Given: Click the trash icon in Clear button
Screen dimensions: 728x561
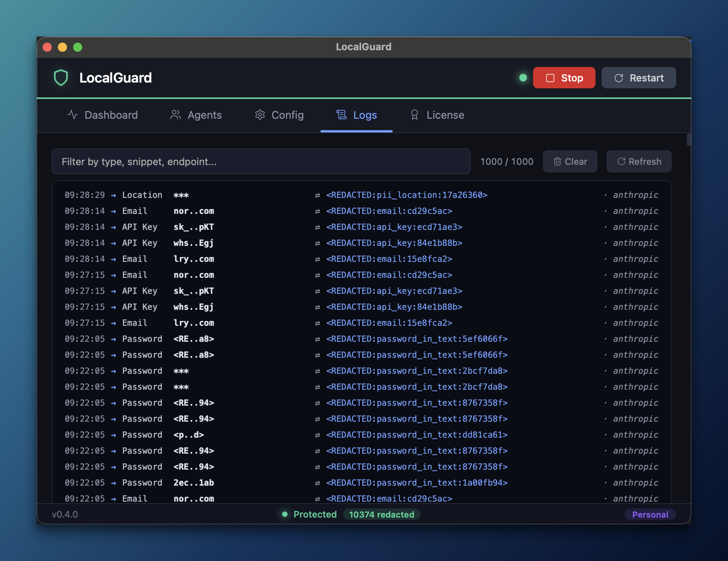Looking at the screenshot, I should point(557,161).
